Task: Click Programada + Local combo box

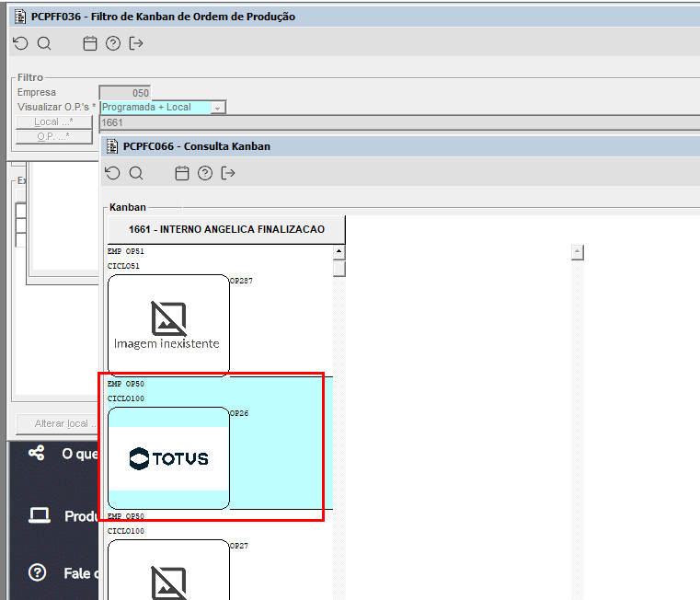Action: click(x=163, y=108)
